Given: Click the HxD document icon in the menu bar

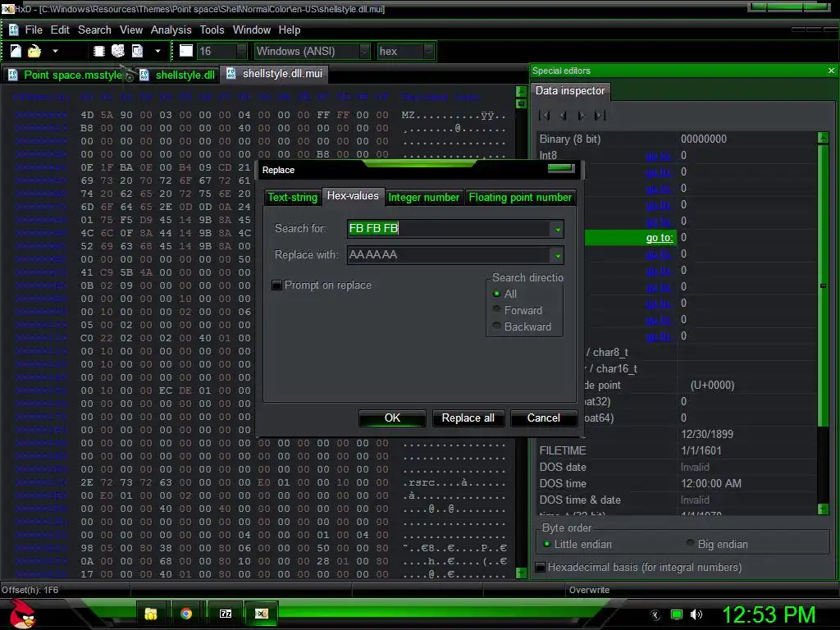Looking at the screenshot, I should pos(13,30).
